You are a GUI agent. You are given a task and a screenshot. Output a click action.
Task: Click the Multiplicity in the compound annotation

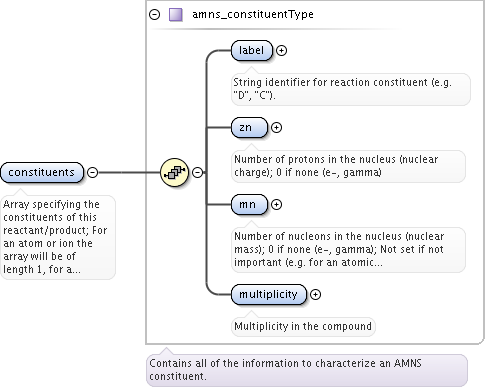[x=303, y=326]
